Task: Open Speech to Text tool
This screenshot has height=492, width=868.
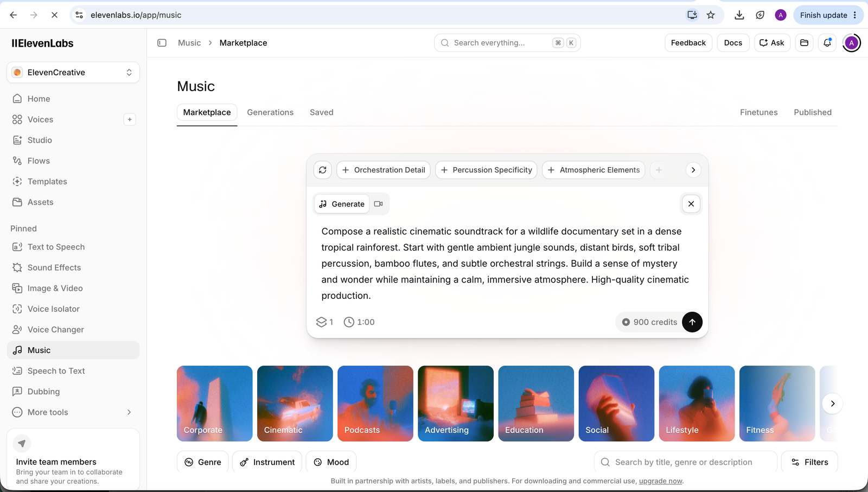Action: click(73, 371)
